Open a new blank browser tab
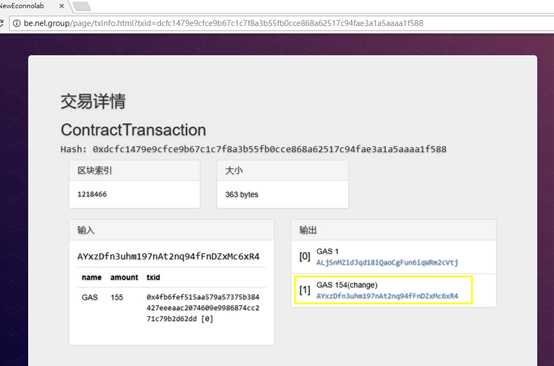Image resolution: width=554 pixels, height=366 pixels. coord(82,6)
